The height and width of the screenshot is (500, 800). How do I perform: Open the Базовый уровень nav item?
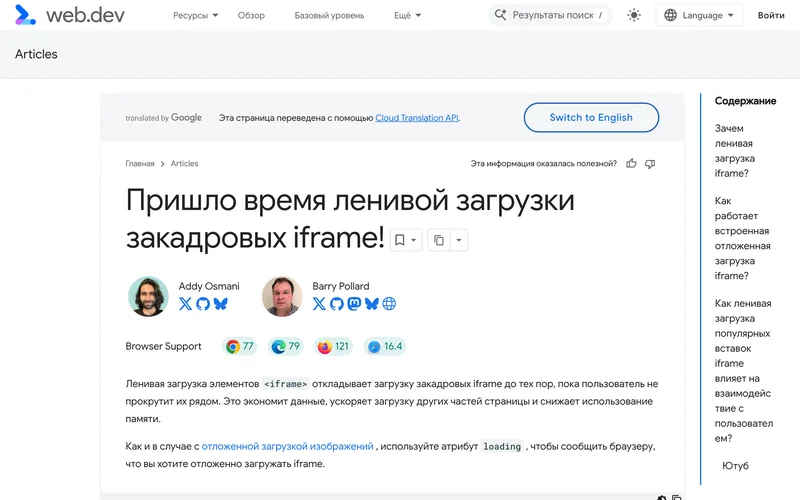329,15
